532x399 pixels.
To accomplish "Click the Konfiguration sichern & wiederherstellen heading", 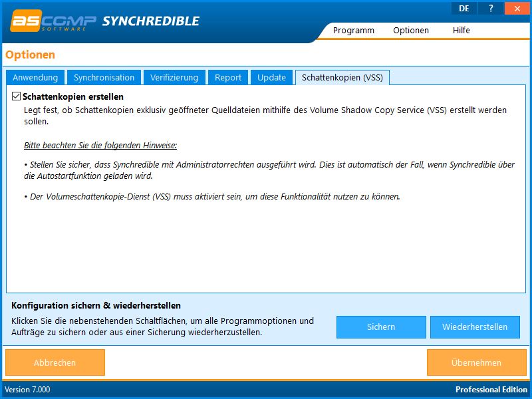I will (x=96, y=305).
